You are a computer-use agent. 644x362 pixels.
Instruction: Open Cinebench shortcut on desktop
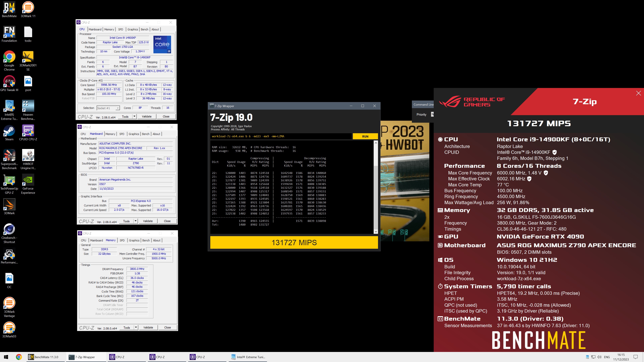[x=9, y=233]
